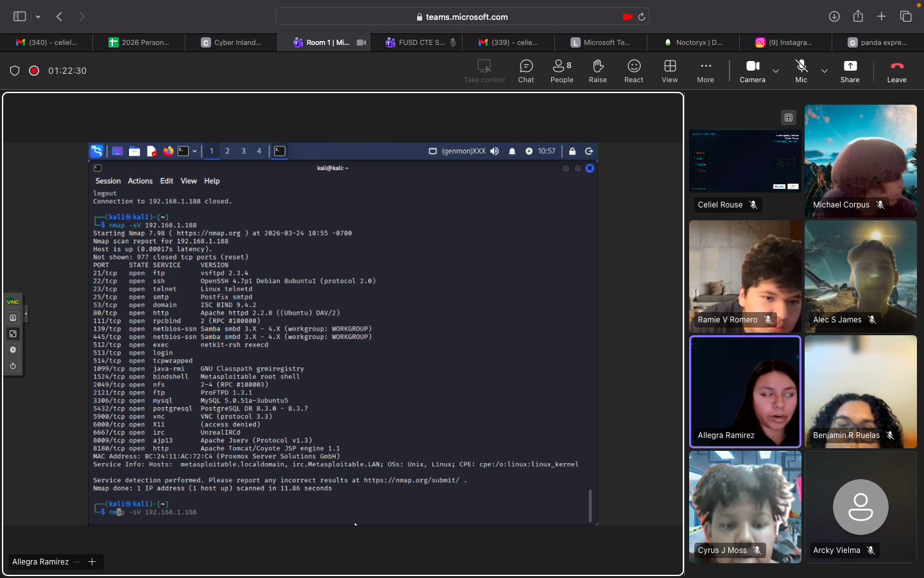Raise your hand in the meeting
Screen dimensions: 924x578
[597, 71]
